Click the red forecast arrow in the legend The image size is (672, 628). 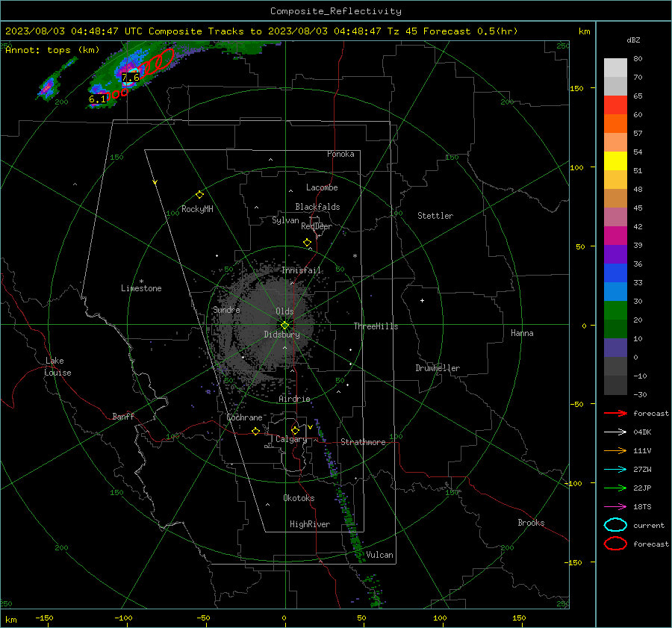tap(615, 413)
